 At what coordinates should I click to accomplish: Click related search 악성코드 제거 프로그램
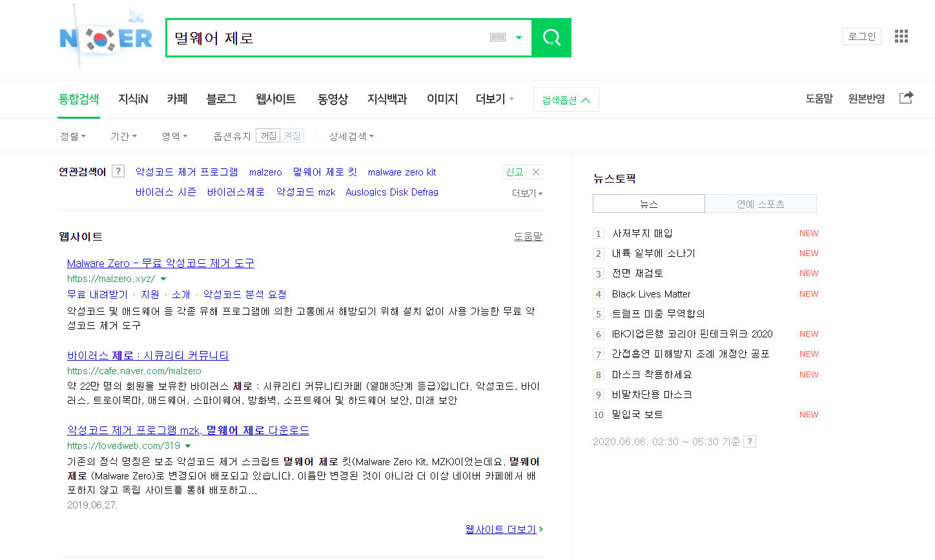(187, 172)
